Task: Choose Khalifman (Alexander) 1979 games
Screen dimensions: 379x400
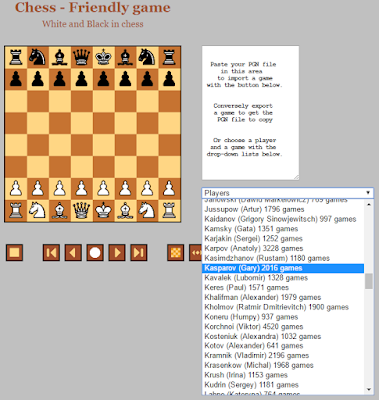Action: click(x=283, y=297)
